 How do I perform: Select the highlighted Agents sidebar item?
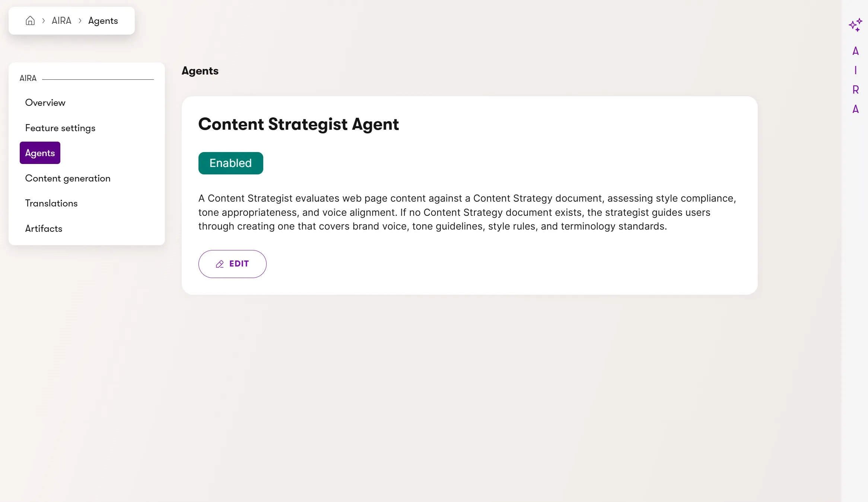(x=40, y=153)
